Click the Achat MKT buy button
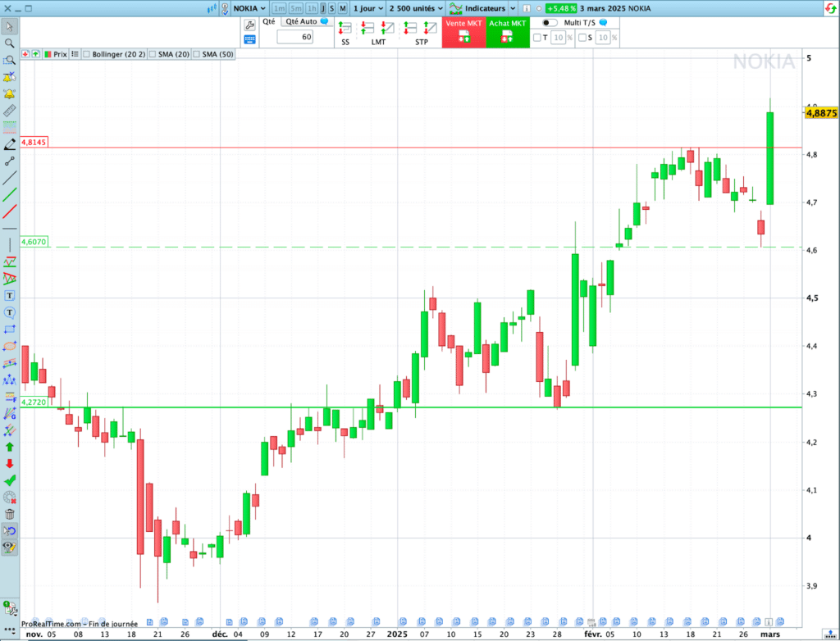The width and height of the screenshot is (840, 641). click(x=507, y=32)
